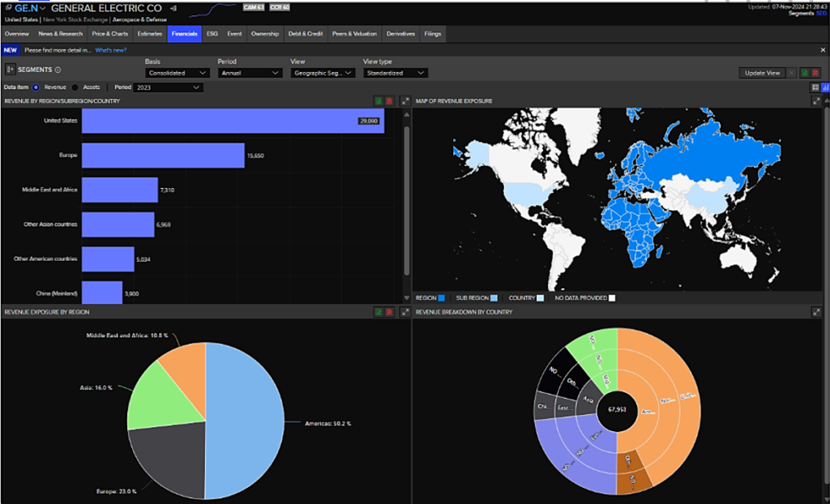This screenshot has height=504, width=830.
Task: Select the Assets radio button
Action: [75, 88]
